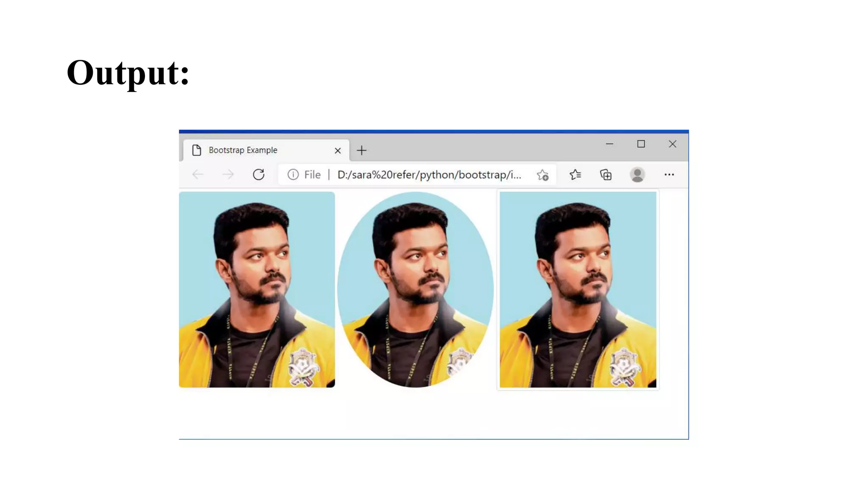868x488 pixels.
Task: Open a new tab with plus
Action: [362, 150]
